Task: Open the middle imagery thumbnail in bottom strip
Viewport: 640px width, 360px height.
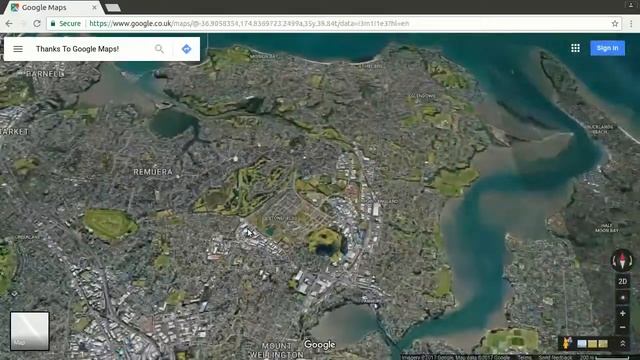Action: (592, 344)
